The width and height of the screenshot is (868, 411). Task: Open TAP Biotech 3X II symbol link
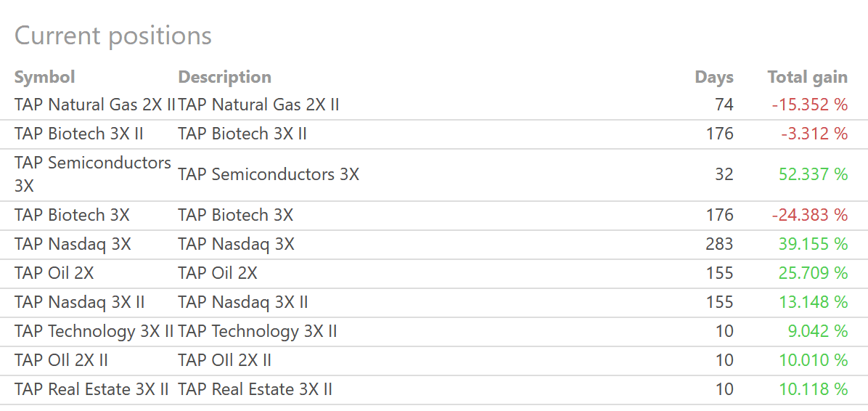(x=78, y=134)
